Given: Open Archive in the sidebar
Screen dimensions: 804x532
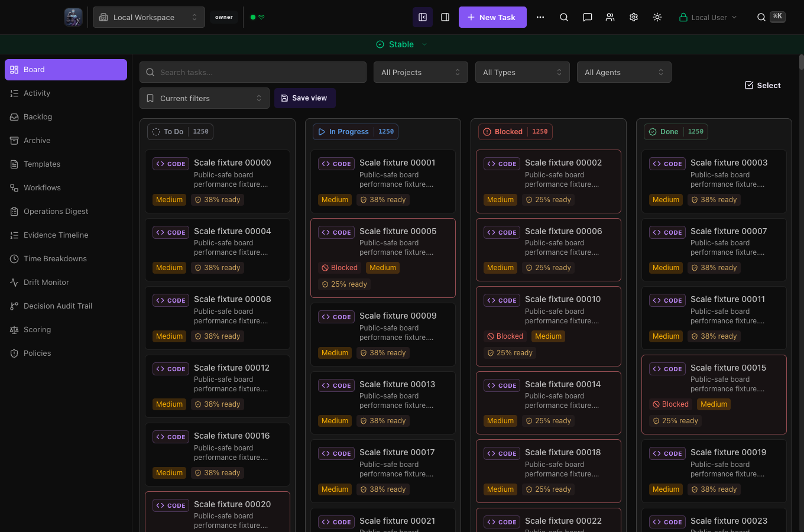Looking at the screenshot, I should point(66,141).
